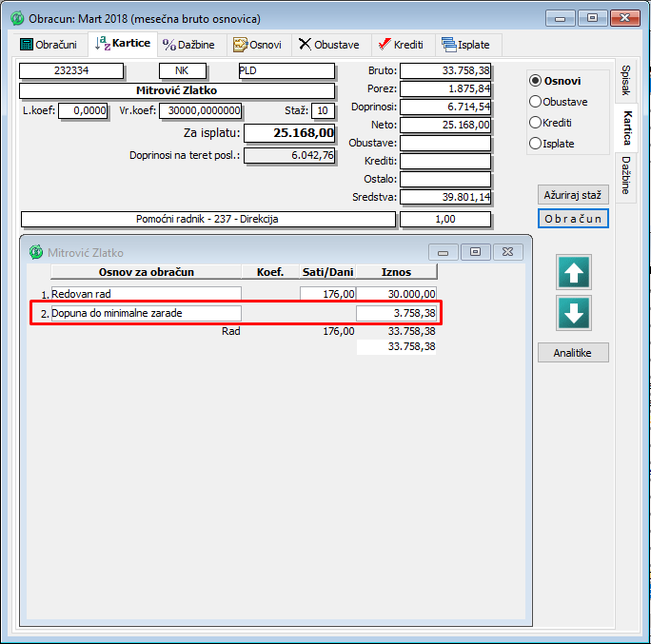651x644 pixels.
Task: Click the empty Obustave field
Action: click(x=445, y=143)
